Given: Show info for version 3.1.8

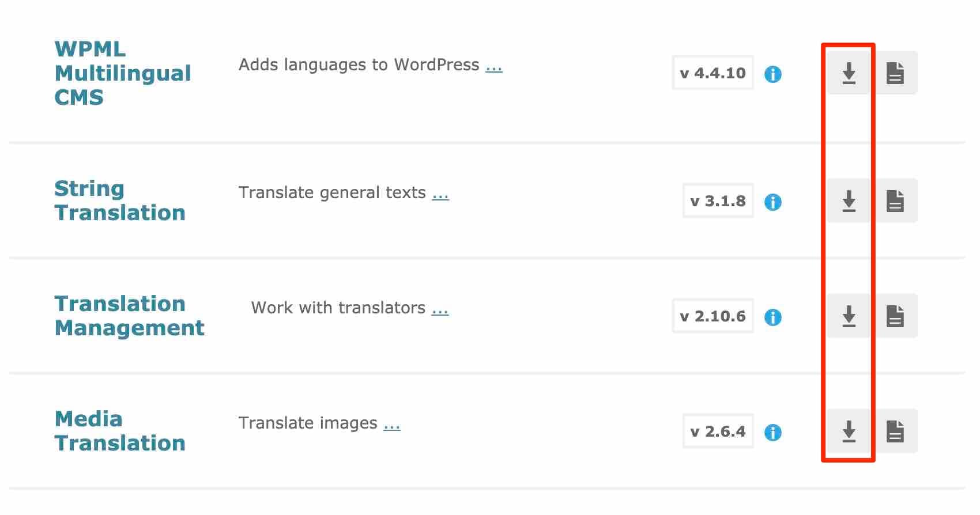Looking at the screenshot, I should coord(773,202).
